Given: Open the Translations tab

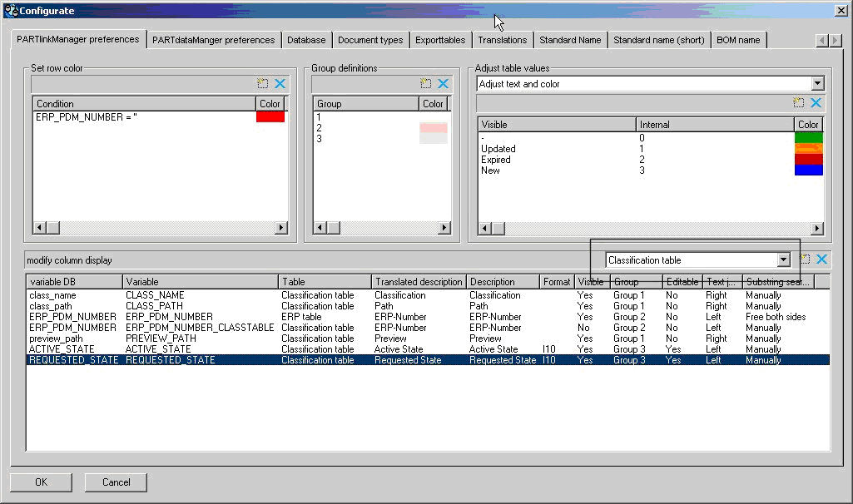Looking at the screenshot, I should click(x=502, y=40).
